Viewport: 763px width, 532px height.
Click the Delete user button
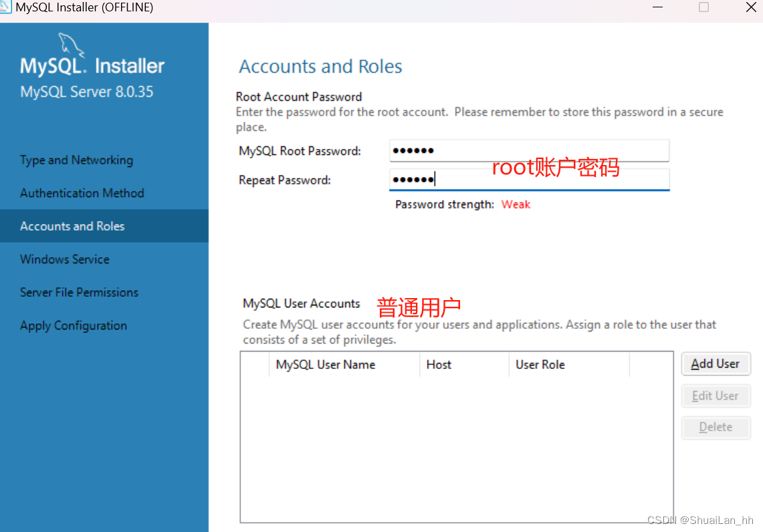716,427
